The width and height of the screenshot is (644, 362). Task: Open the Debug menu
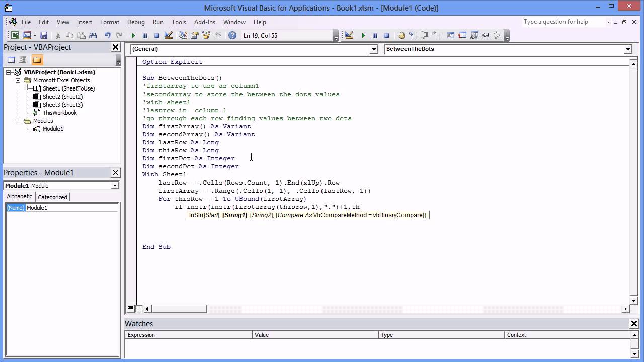click(136, 22)
